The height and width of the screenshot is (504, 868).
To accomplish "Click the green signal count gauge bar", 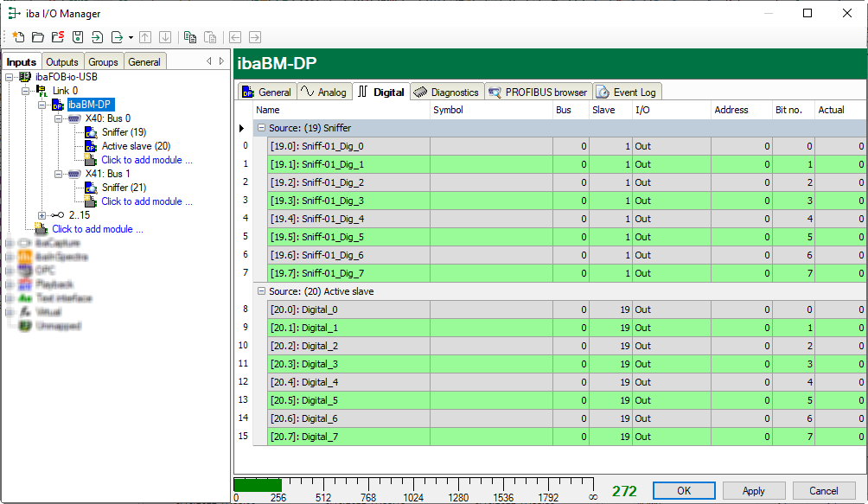I will (257, 484).
